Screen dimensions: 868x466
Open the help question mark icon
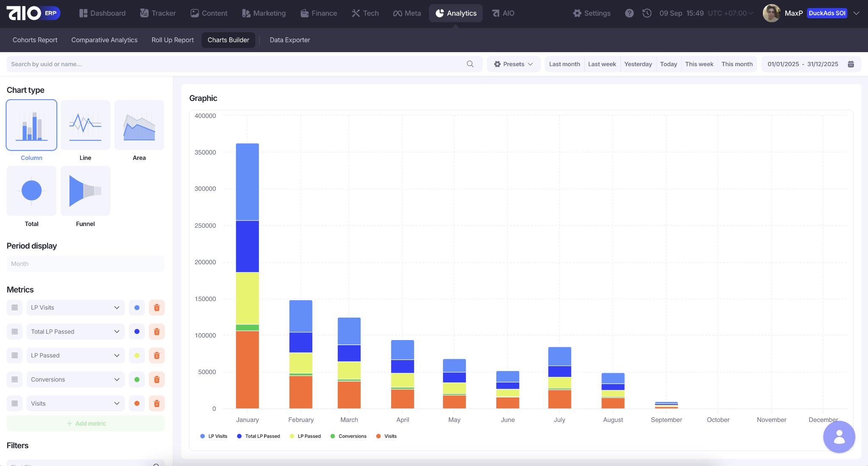pos(629,13)
